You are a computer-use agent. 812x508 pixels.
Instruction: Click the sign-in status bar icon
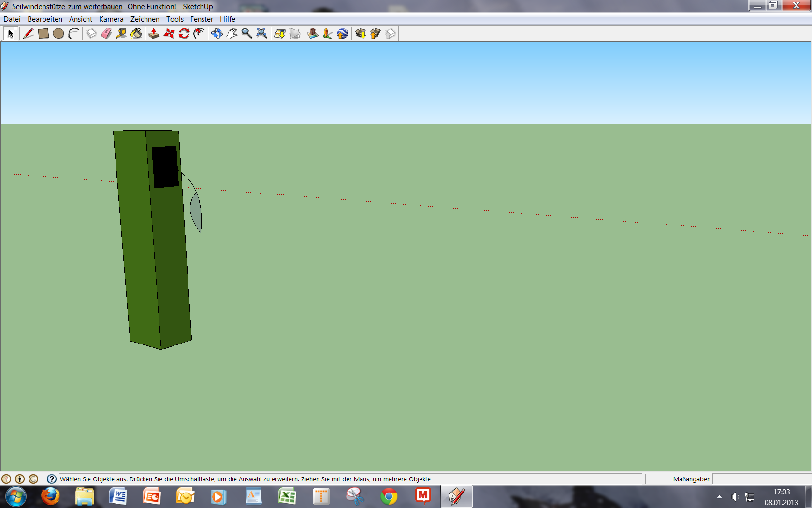click(x=33, y=479)
